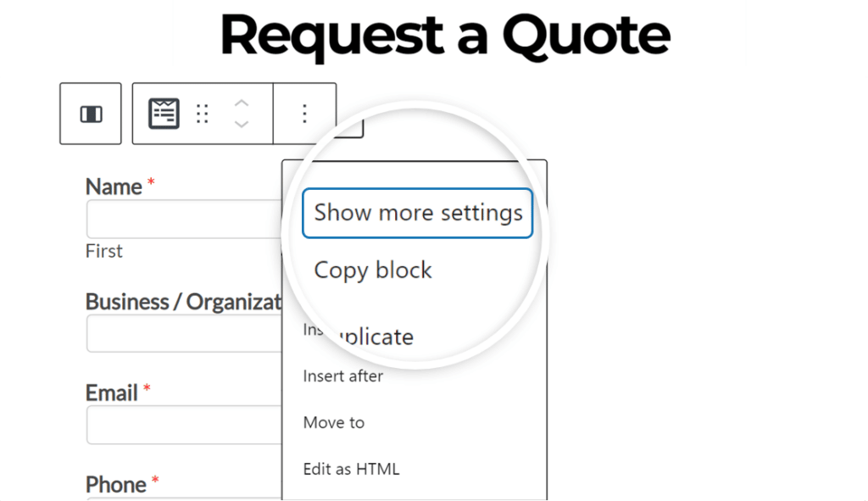Click the Email input box
This screenshot has width=868, height=501.
[x=170, y=425]
